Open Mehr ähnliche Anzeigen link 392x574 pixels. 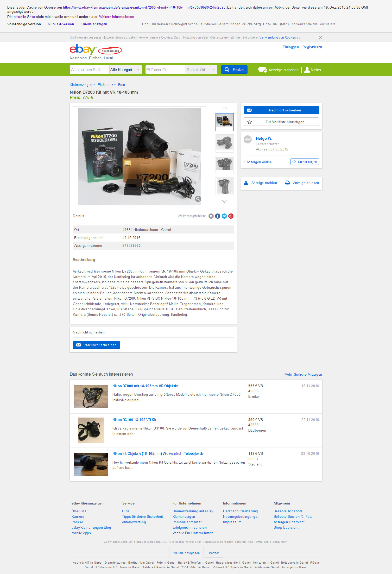[303, 374]
